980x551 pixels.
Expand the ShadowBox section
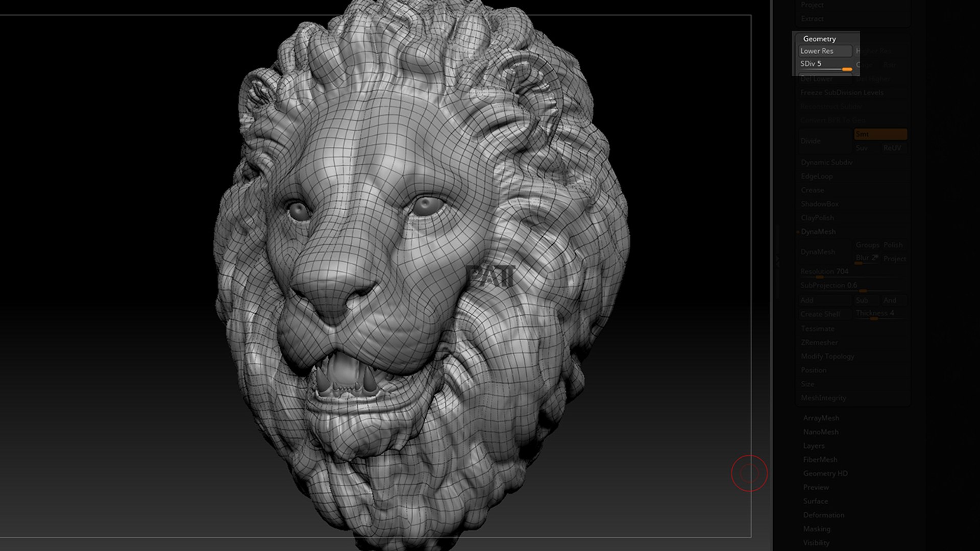pos(820,204)
